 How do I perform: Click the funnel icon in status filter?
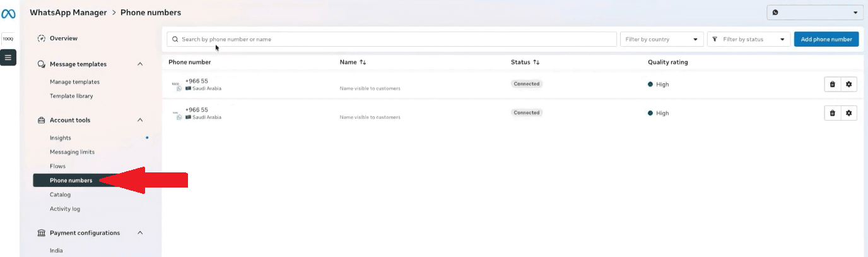point(715,39)
